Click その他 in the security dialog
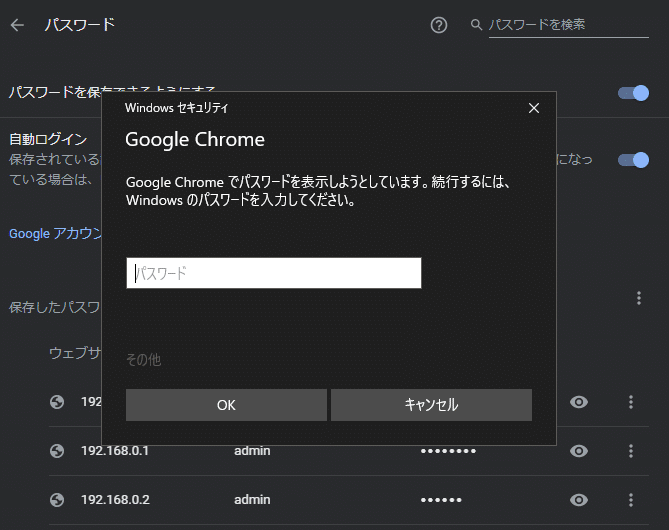Image resolution: width=669 pixels, height=530 pixels. 143,360
